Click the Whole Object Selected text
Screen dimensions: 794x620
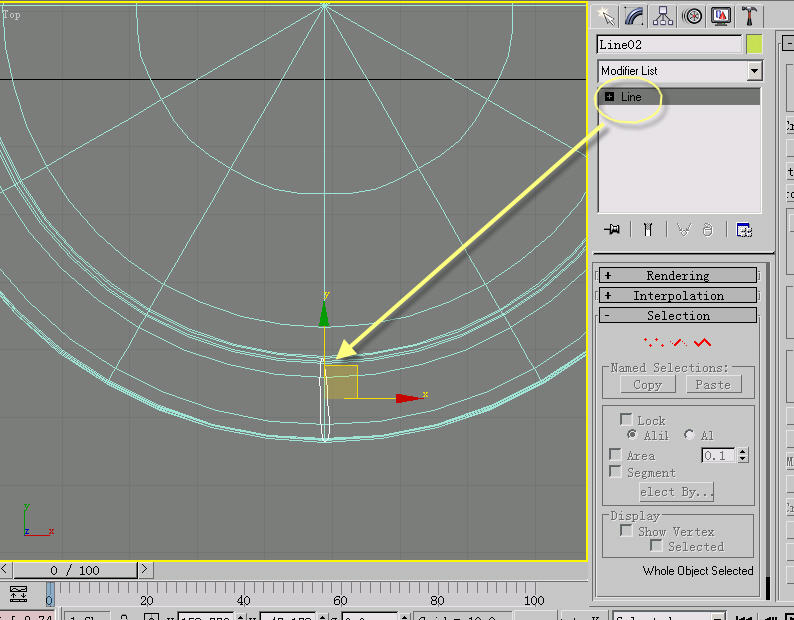tap(698, 571)
